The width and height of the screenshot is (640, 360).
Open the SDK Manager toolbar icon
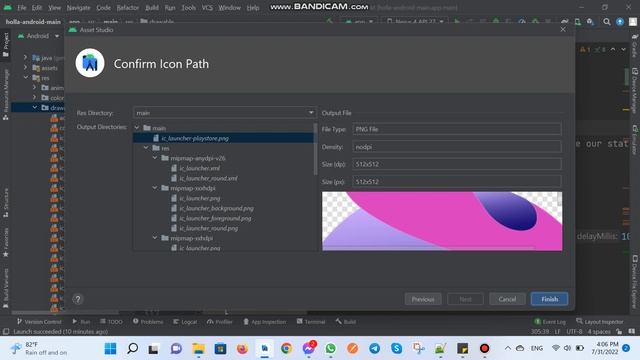590,22
